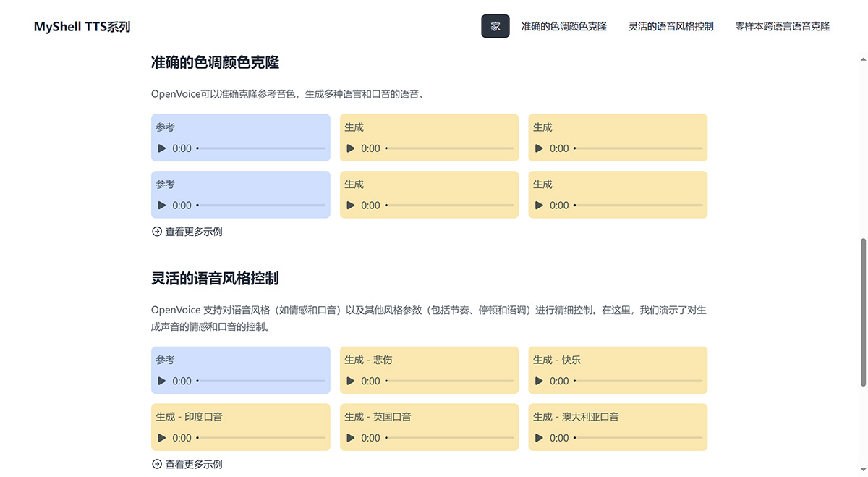Play the second-row middle 生成 audio clip
868x477 pixels.
point(351,206)
